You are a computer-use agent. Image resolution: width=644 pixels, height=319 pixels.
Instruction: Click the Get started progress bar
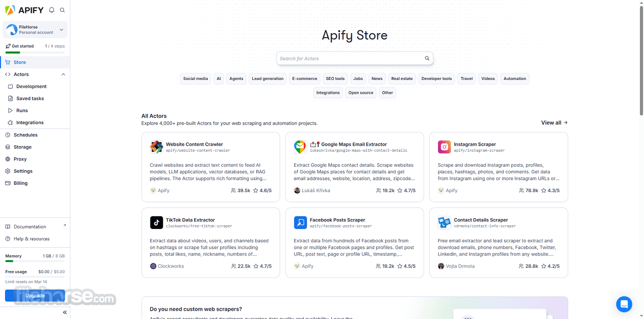(35, 52)
